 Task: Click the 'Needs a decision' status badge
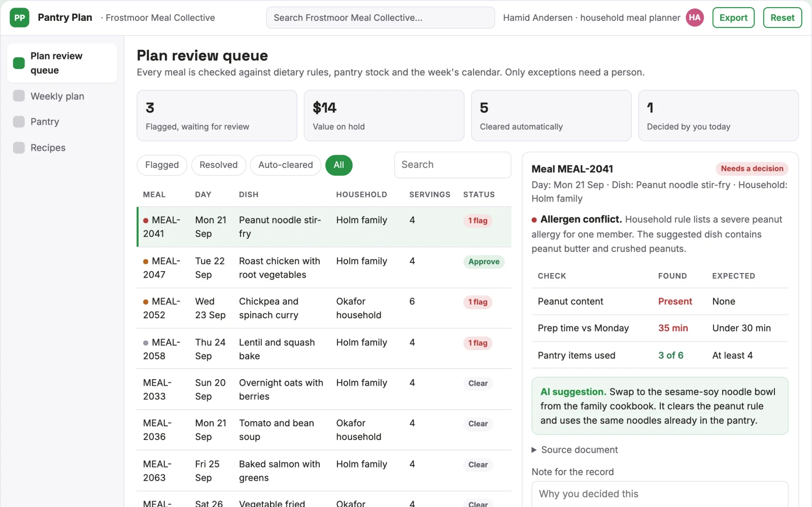752,168
